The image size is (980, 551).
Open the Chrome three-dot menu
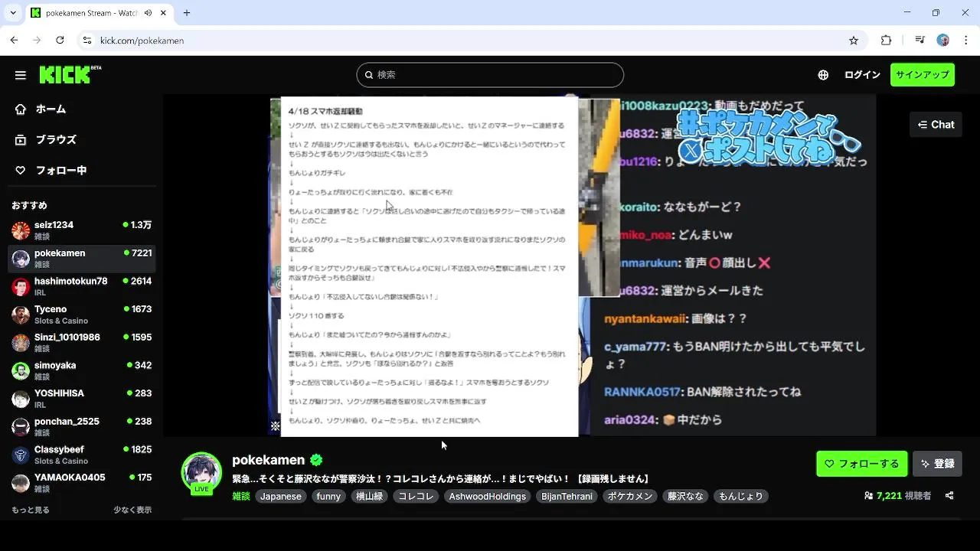(x=965, y=41)
